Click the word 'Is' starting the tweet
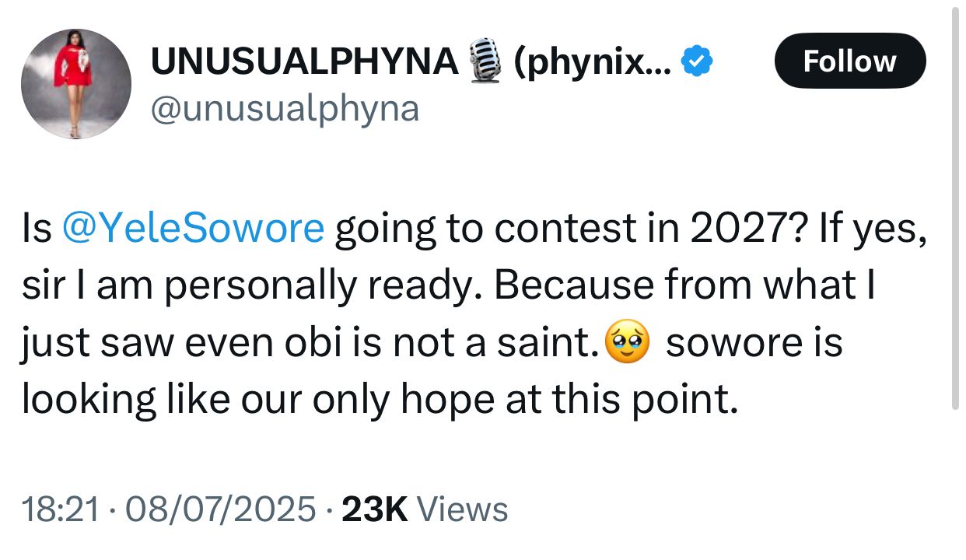This screenshot has height=560, width=966. (x=37, y=228)
